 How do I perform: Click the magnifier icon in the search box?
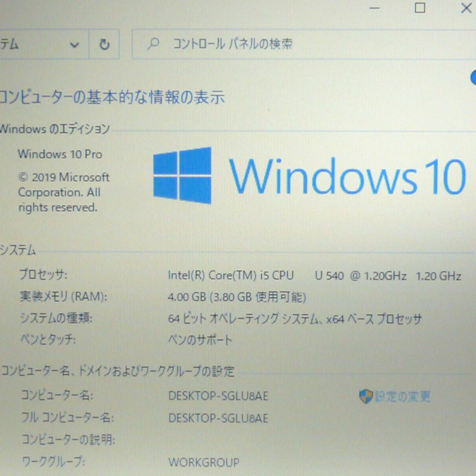[153, 44]
